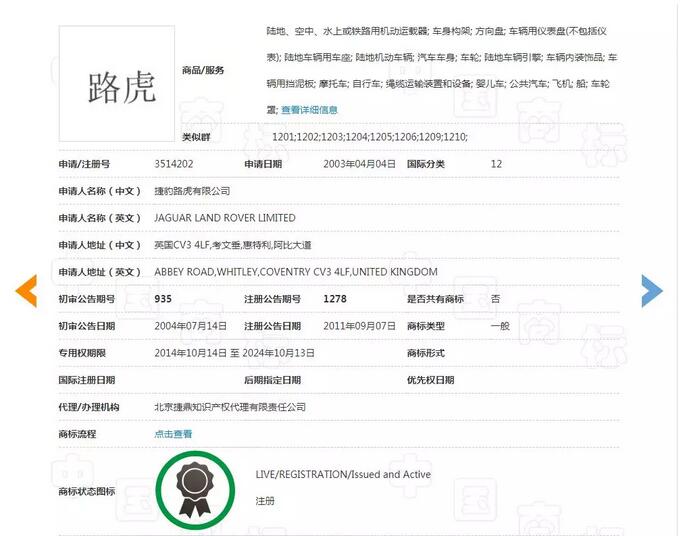Image resolution: width=680 pixels, height=536 pixels.
Task: Select trademark type value 一般
Action: point(500,326)
